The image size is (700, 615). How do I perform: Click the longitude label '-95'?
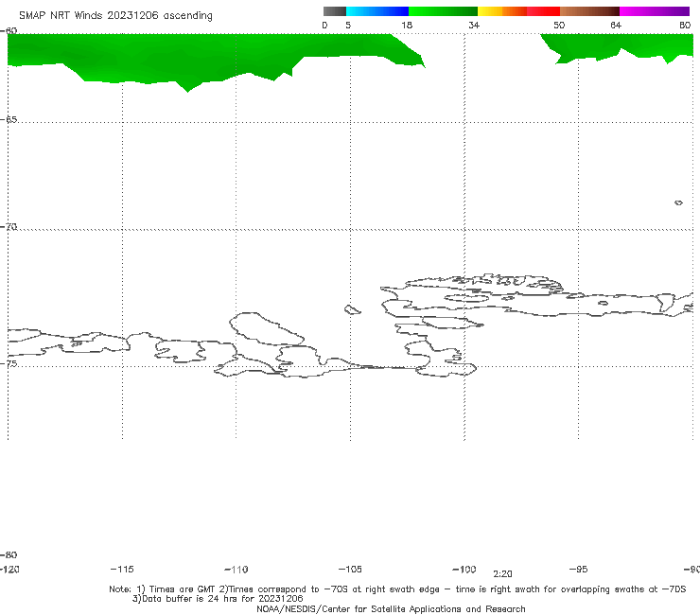(x=579, y=569)
